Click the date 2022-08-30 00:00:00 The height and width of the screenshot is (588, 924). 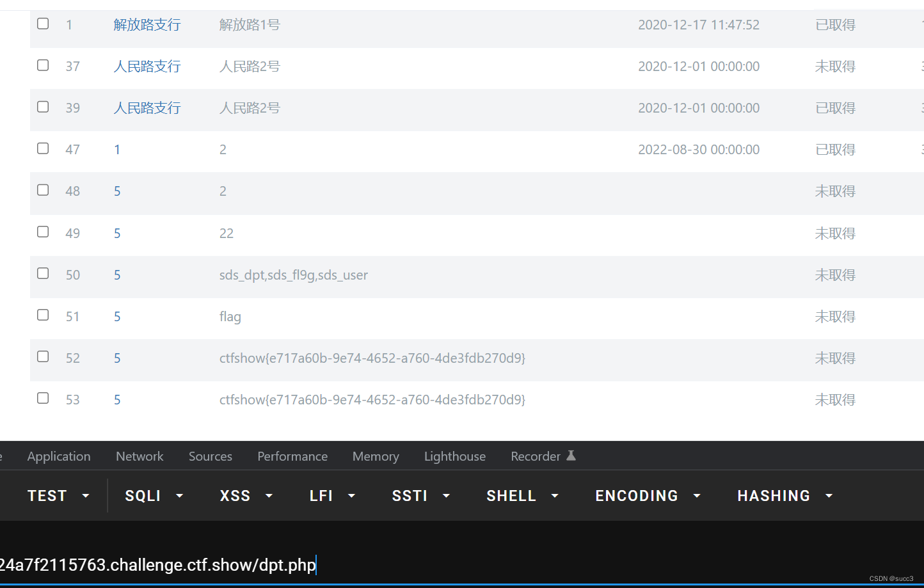coord(699,150)
